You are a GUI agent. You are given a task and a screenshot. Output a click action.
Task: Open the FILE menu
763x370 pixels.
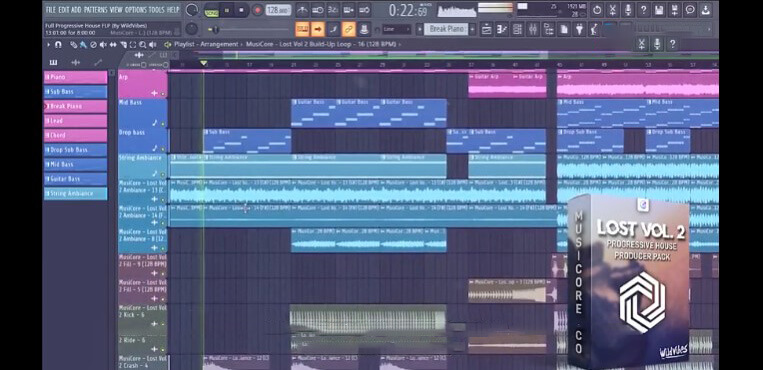tap(51, 9)
